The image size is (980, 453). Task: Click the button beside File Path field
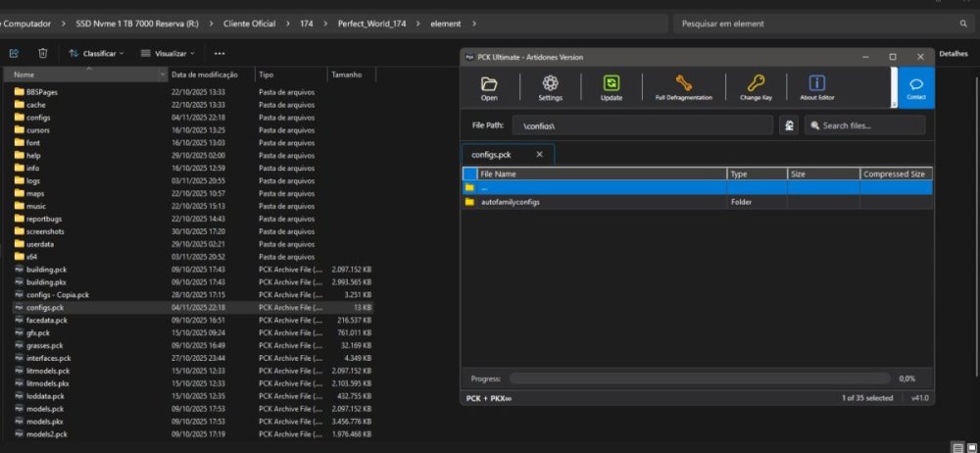coord(788,126)
